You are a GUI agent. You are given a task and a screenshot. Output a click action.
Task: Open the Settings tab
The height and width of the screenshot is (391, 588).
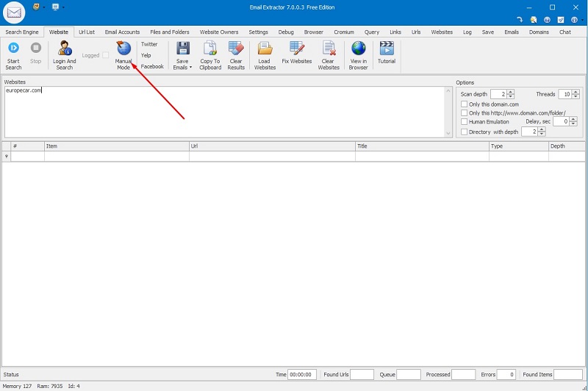(x=259, y=32)
